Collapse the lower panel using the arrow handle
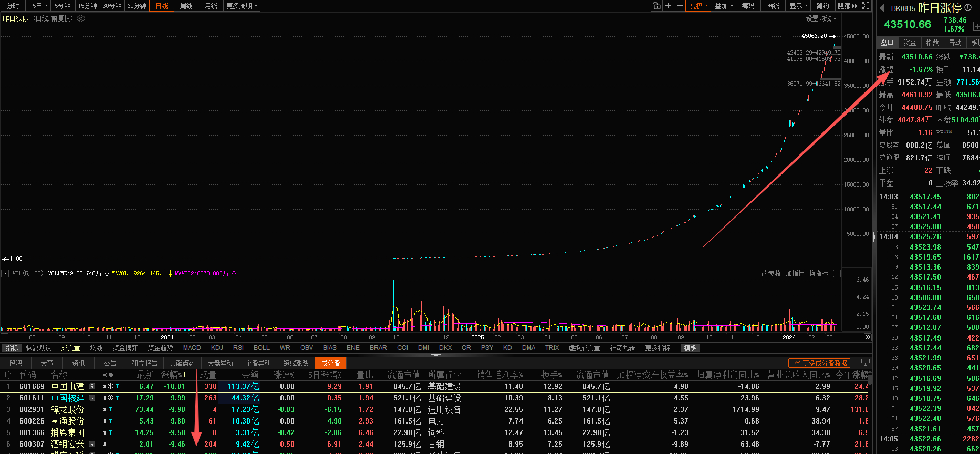 point(436,355)
